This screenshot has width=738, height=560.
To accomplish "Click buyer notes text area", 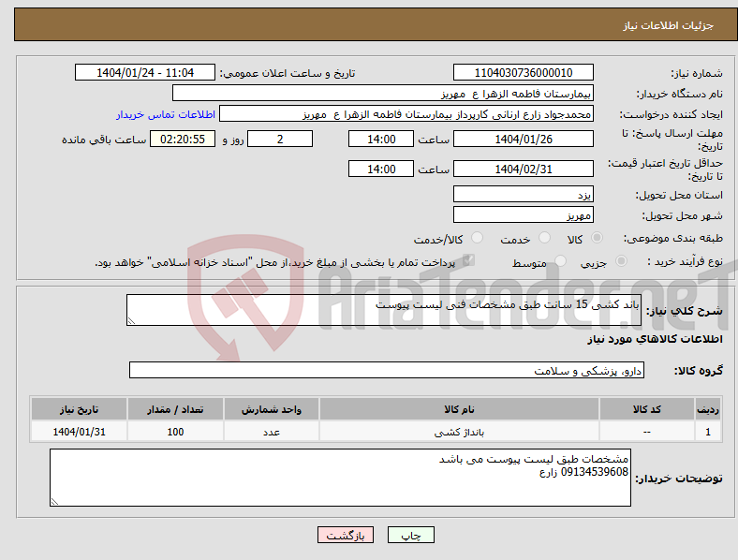I will (340, 478).
